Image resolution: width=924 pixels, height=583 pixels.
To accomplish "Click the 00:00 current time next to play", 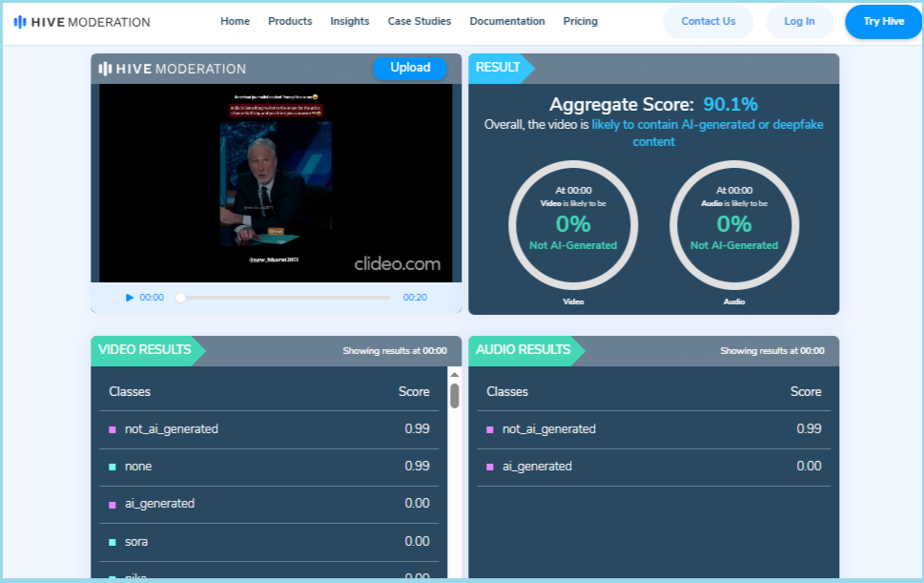I will (152, 298).
